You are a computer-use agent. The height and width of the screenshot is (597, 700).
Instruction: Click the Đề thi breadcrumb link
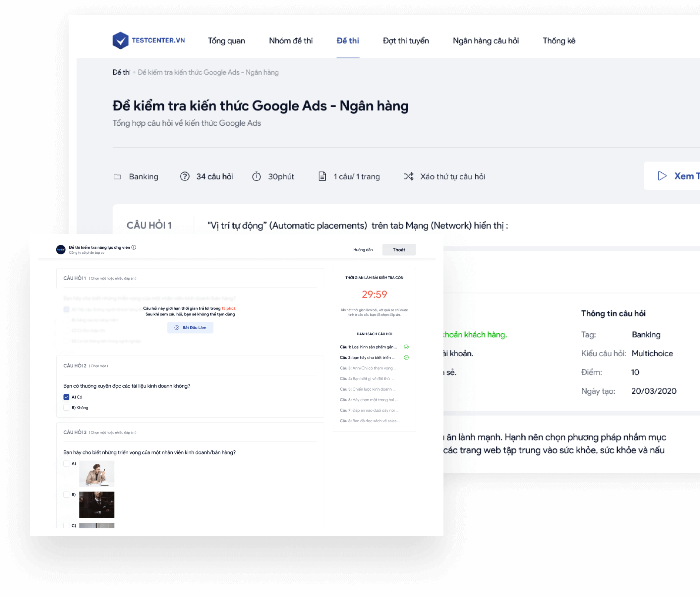tap(121, 72)
